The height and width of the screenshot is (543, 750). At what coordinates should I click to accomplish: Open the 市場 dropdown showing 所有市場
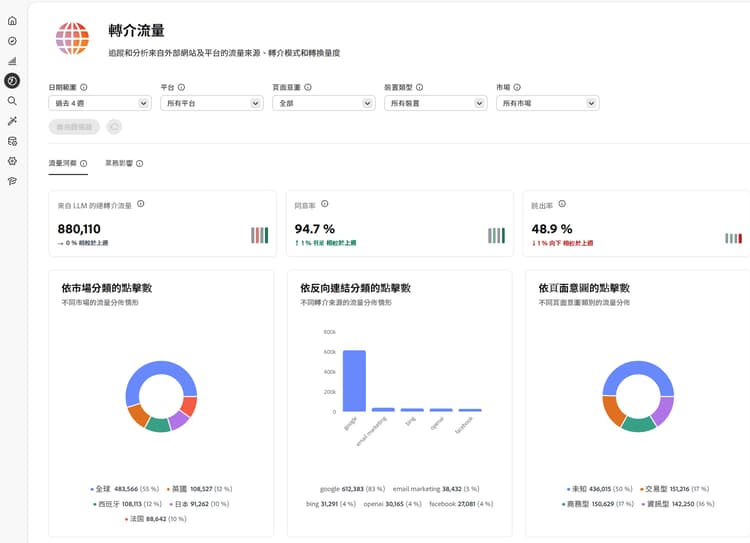548,103
